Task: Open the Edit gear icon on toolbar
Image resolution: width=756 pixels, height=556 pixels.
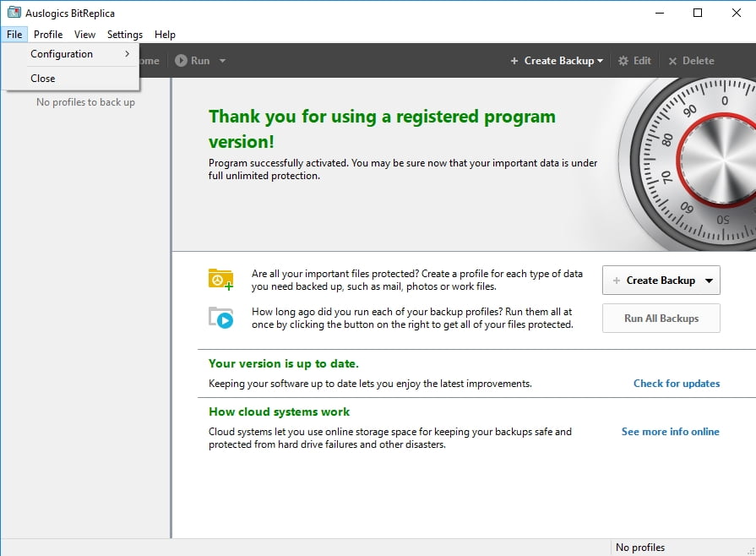Action: (623, 60)
